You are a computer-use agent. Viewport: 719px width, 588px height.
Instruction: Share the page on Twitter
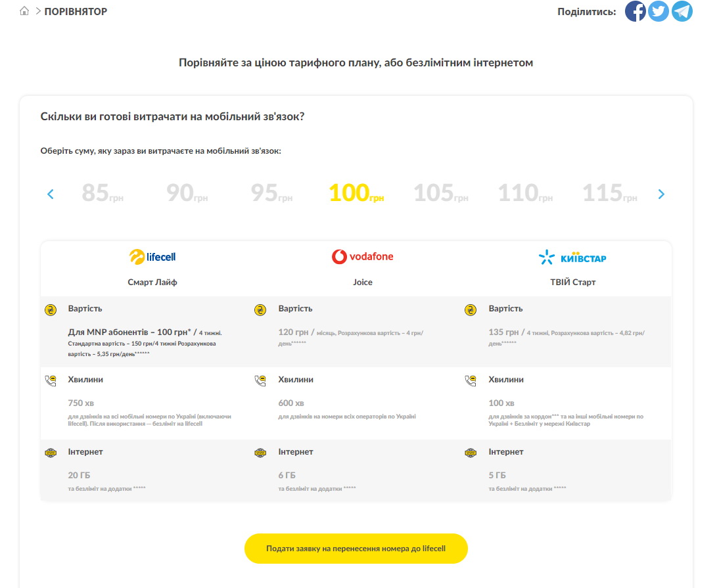pyautogui.click(x=659, y=11)
